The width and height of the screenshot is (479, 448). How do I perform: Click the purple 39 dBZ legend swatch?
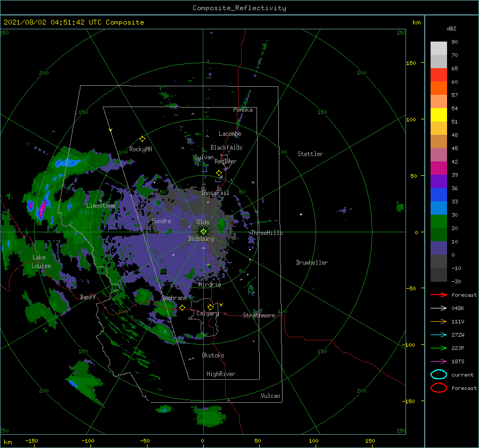(x=439, y=182)
